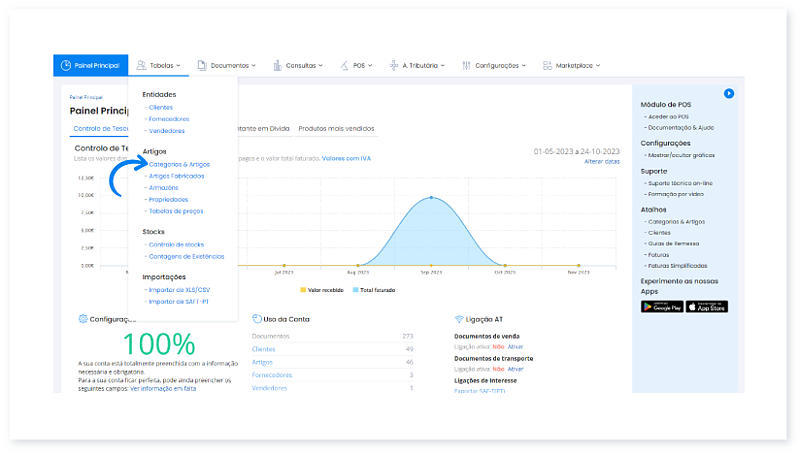
Task: Click the Alterar datas link
Action: pyautogui.click(x=601, y=161)
